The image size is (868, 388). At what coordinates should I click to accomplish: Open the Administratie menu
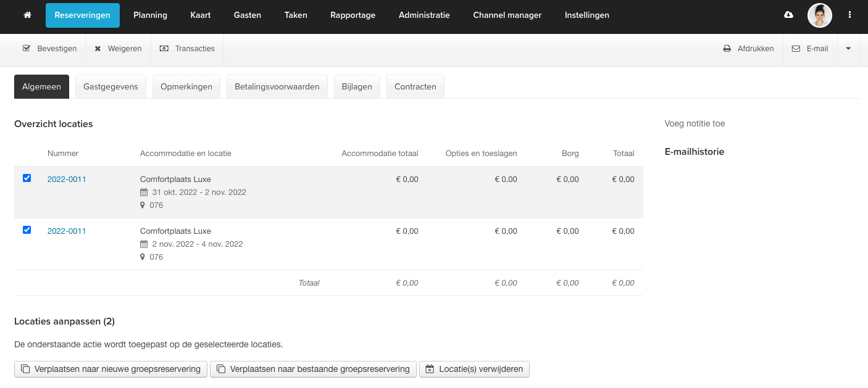424,15
